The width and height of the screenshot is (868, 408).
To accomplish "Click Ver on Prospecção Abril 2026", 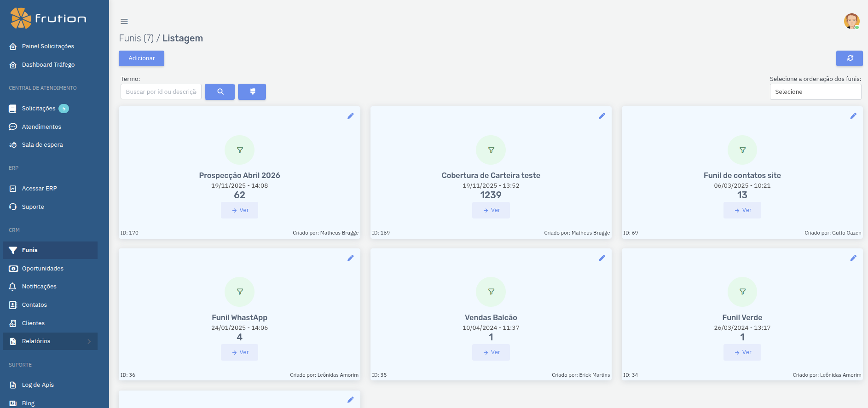I will click(x=240, y=210).
